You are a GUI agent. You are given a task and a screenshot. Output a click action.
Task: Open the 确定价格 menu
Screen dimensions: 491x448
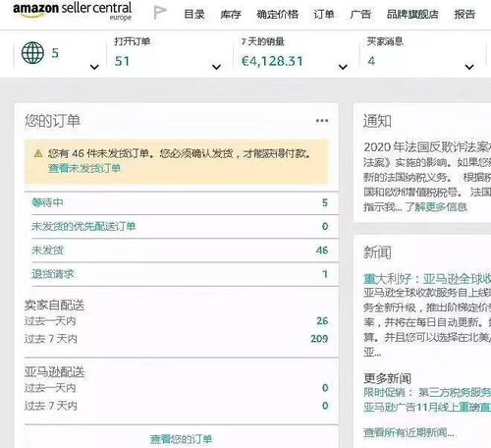[x=278, y=14]
